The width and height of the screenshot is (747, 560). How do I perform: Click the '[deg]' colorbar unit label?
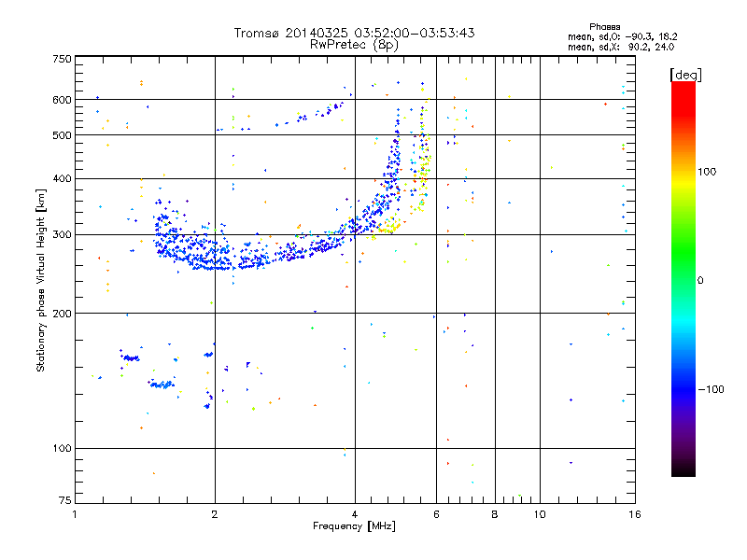685,75
